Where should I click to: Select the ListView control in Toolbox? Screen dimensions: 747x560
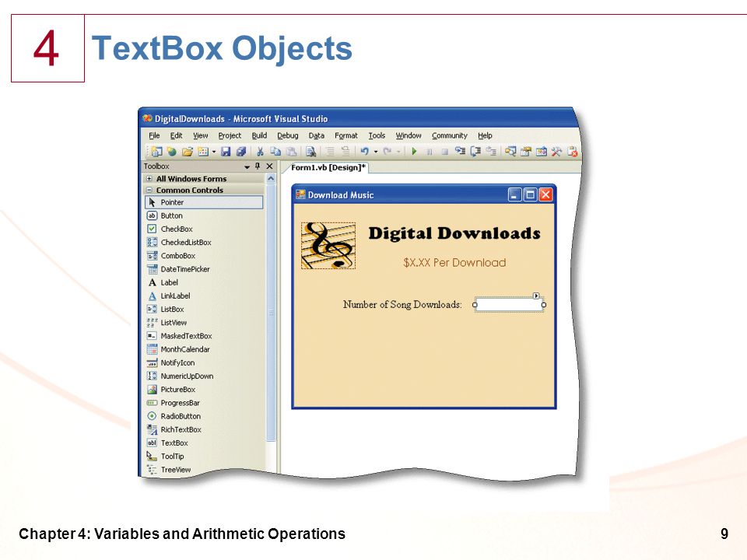(204, 322)
